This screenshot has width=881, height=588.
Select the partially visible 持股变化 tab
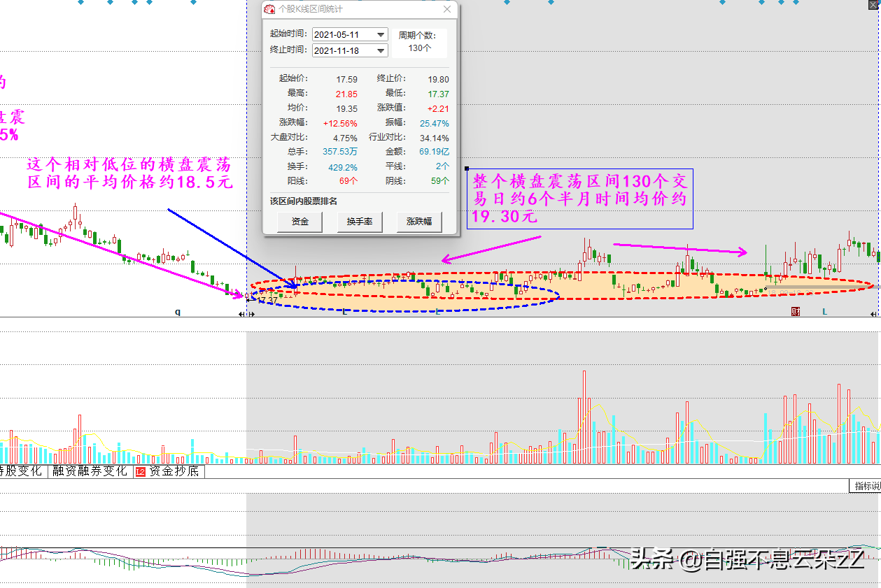[21, 471]
